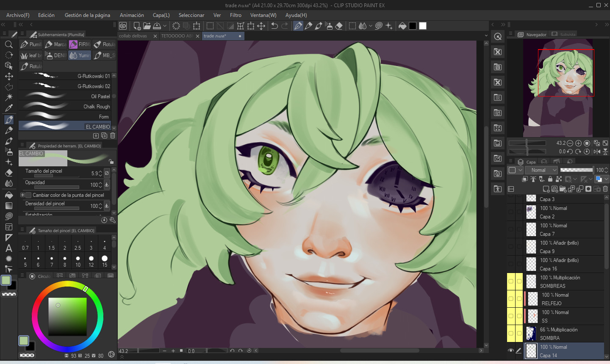Click black color swatch in command bar
Viewport: 610px width, 364px height.
[413, 26]
